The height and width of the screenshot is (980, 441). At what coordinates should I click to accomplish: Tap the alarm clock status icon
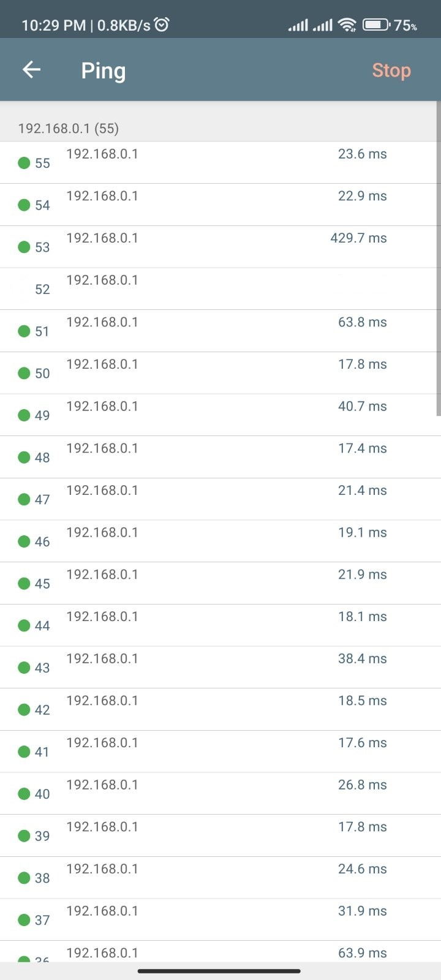[x=162, y=25]
